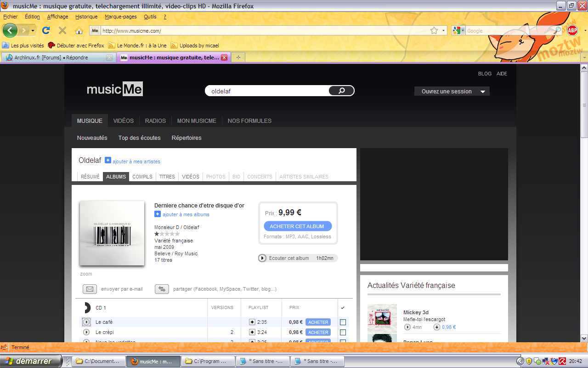588x368 pixels.
Task: Click play icon on Ecouter cet album
Action: point(262,258)
